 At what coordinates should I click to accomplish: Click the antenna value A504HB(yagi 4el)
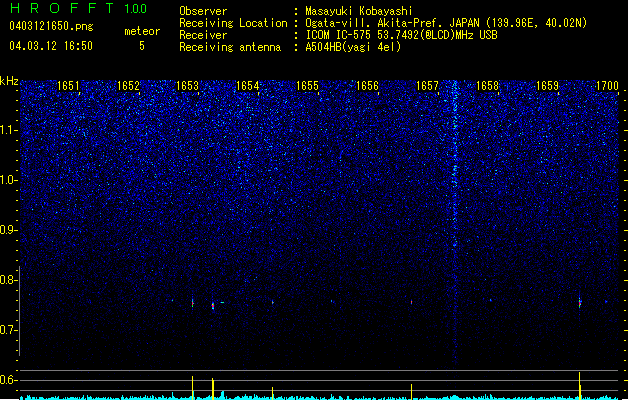coord(353,47)
